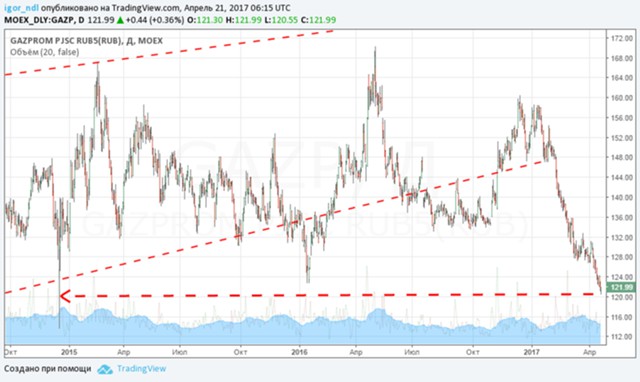This screenshot has height=382, width=640.
Task: Click the 164.00 price axis label
Action: (x=622, y=78)
